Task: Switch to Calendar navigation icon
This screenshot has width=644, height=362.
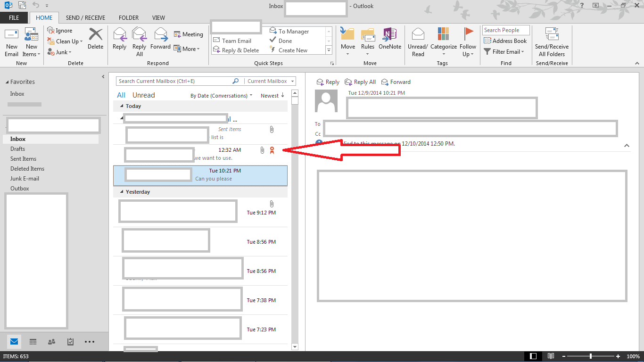Action: point(33,342)
